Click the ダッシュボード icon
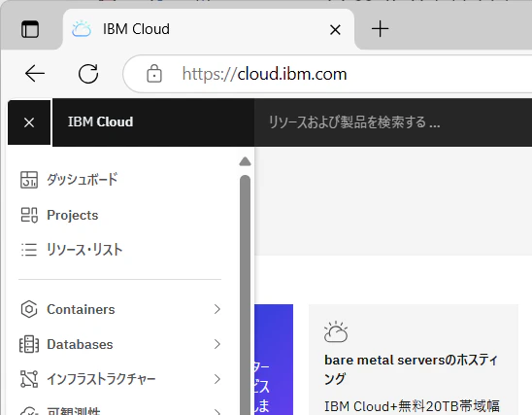 [29, 179]
